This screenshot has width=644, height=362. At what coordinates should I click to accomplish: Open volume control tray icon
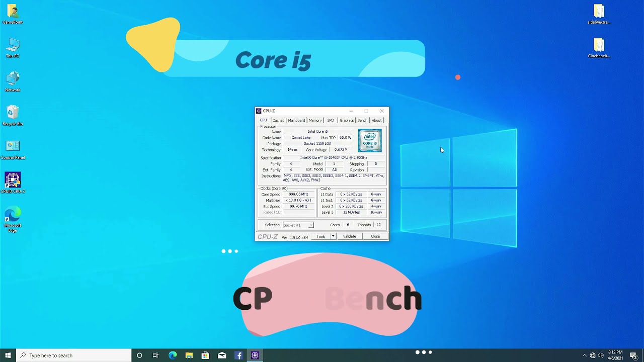click(x=601, y=355)
